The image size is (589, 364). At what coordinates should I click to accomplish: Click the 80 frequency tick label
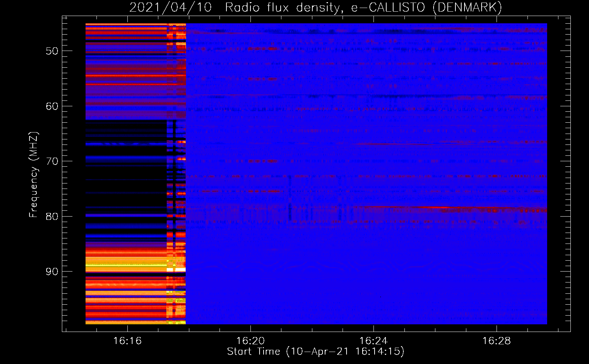pyautogui.click(x=52, y=217)
